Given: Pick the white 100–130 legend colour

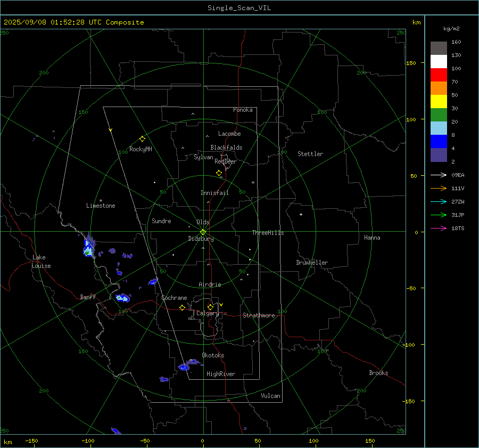Looking at the screenshot, I should point(439,62).
